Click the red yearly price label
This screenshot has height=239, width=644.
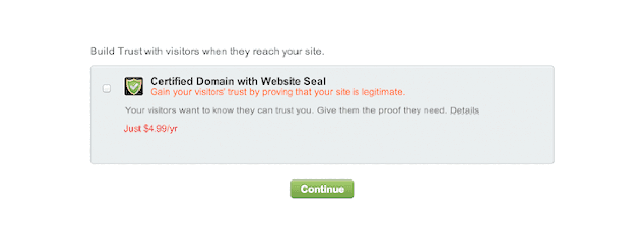(150, 129)
